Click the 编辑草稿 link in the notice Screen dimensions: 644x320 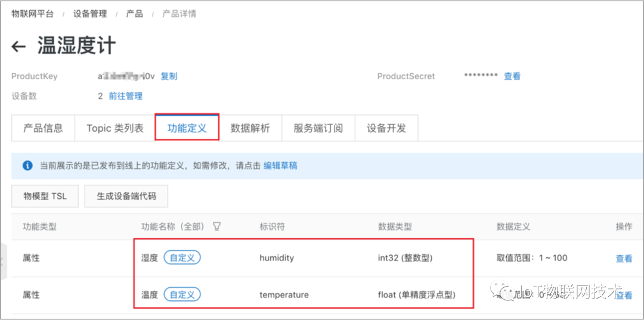[x=280, y=166]
